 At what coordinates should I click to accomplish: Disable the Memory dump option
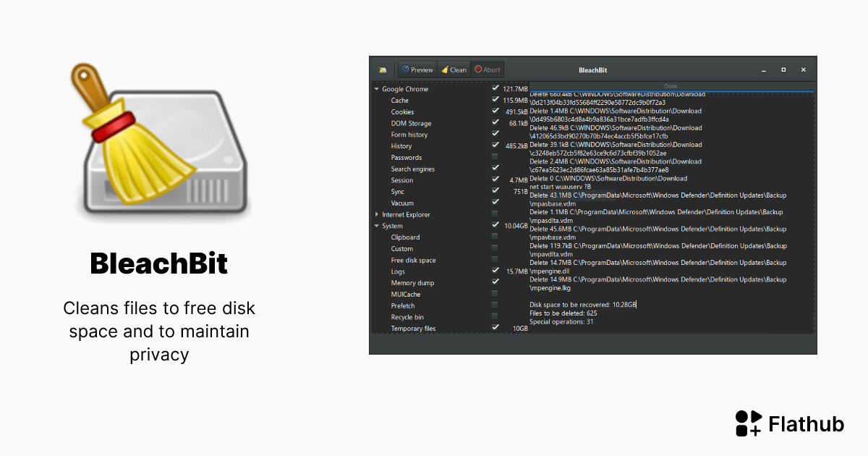pos(495,282)
